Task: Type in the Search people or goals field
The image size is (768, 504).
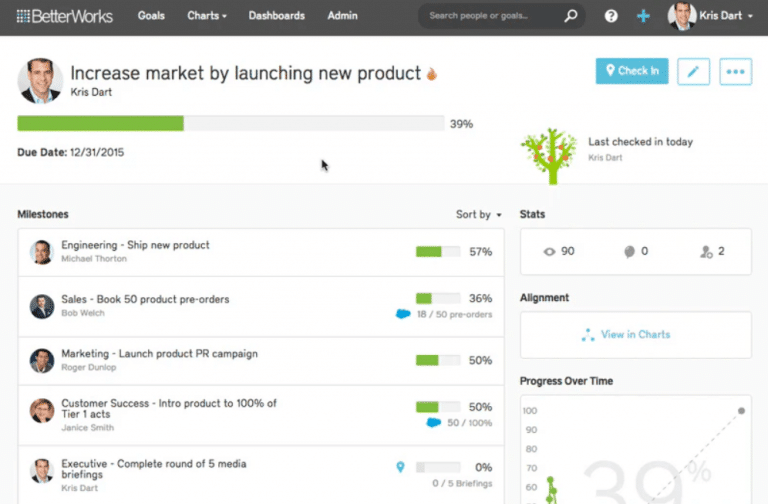Action: coord(490,16)
